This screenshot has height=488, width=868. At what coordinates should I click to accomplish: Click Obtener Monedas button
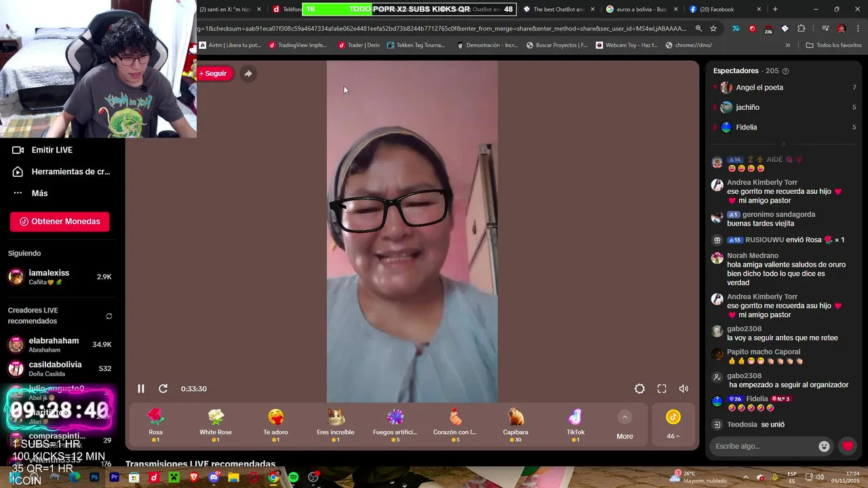[60, 222]
